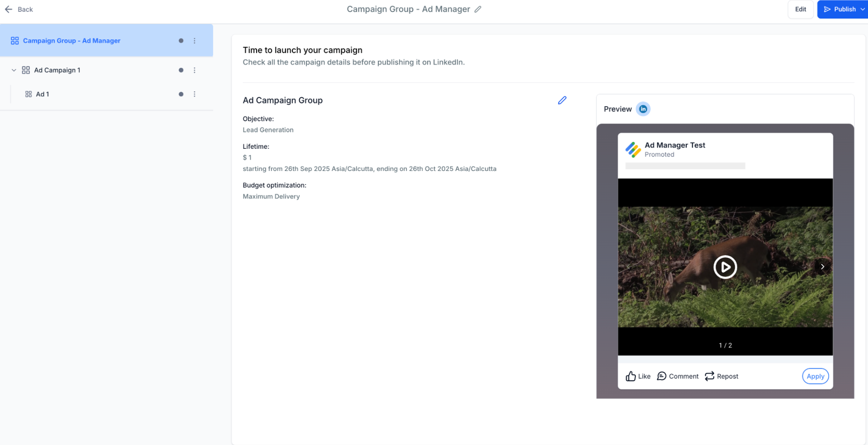The image size is (868, 445).
Task: Click the Edit button in top bar
Action: click(x=801, y=9)
